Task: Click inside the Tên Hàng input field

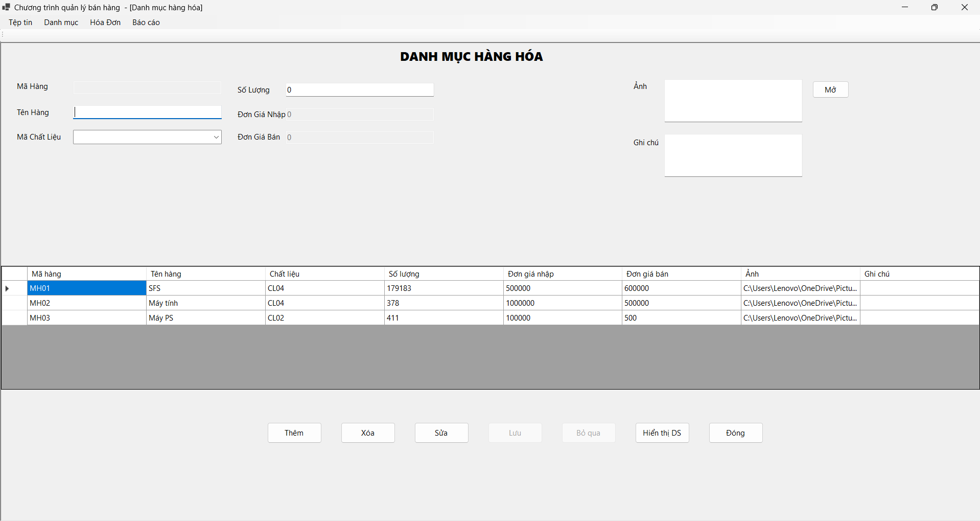Action: 147,112
